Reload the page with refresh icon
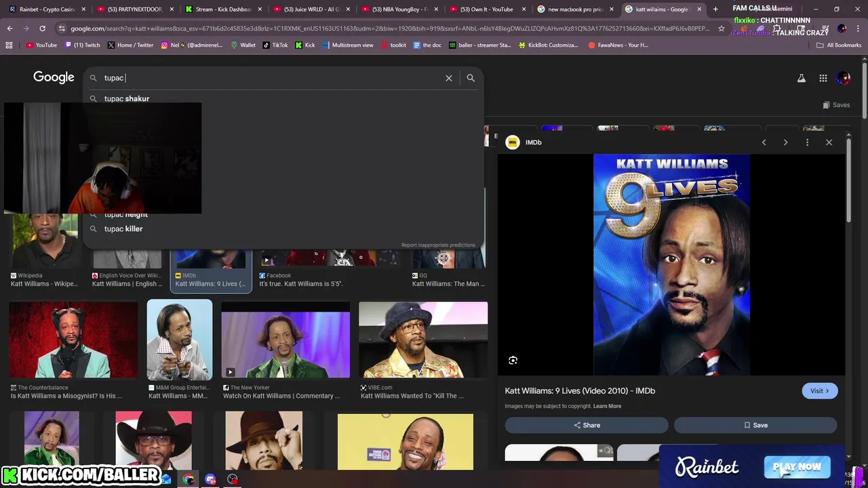 pos(42,28)
